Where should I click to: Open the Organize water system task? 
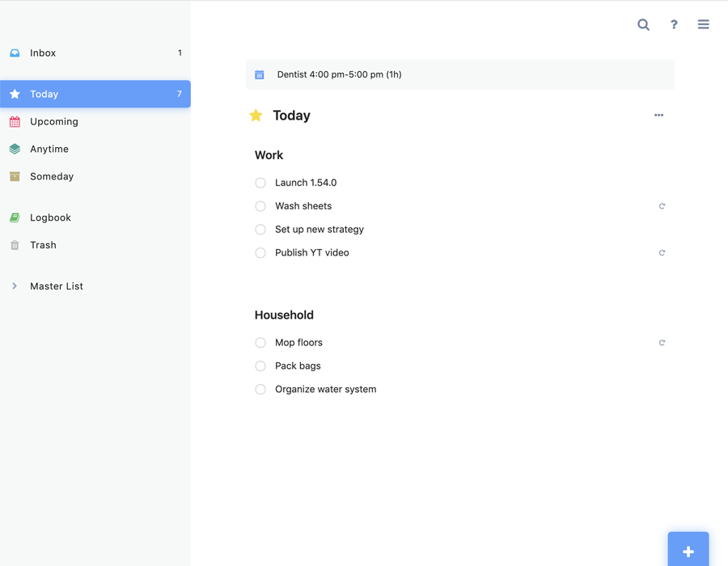[327, 389]
